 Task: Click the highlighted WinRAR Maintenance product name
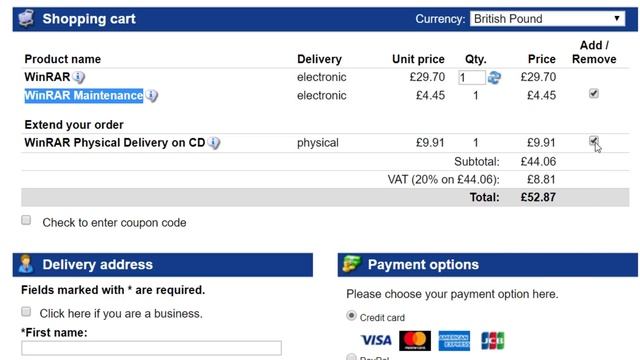(84, 96)
